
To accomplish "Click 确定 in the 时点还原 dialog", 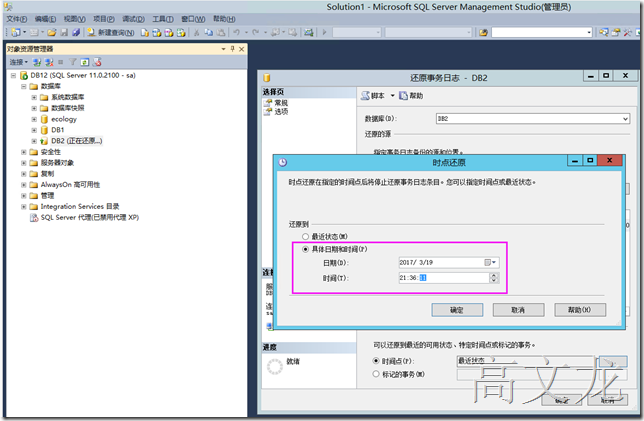I will click(x=457, y=310).
